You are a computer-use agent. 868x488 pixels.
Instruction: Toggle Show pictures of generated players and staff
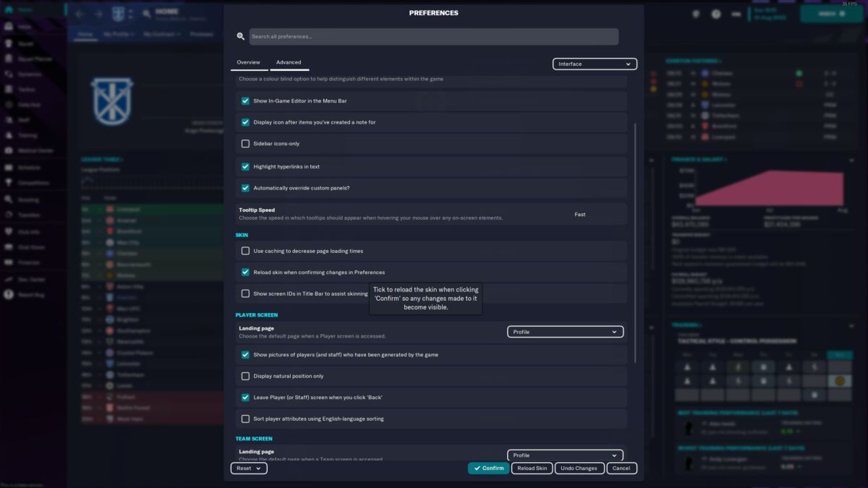click(x=245, y=355)
